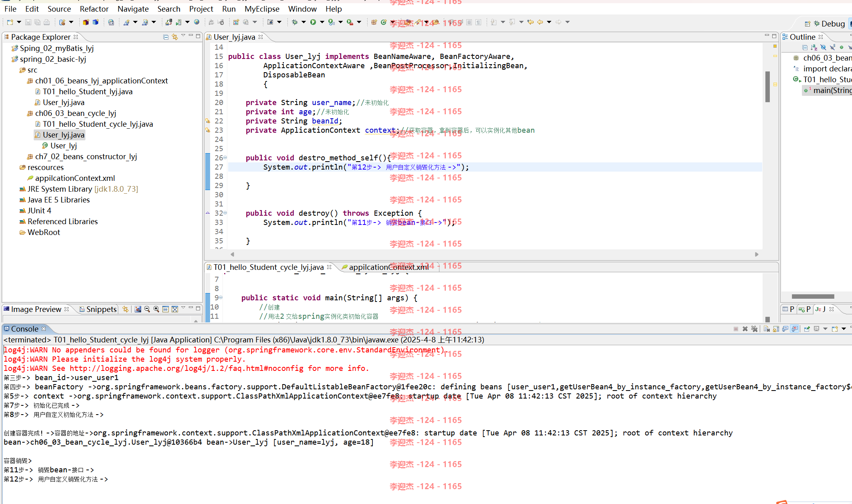Image resolution: width=852 pixels, height=504 pixels.
Task: Click the green Run toolbar icon
Action: pyautogui.click(x=313, y=22)
